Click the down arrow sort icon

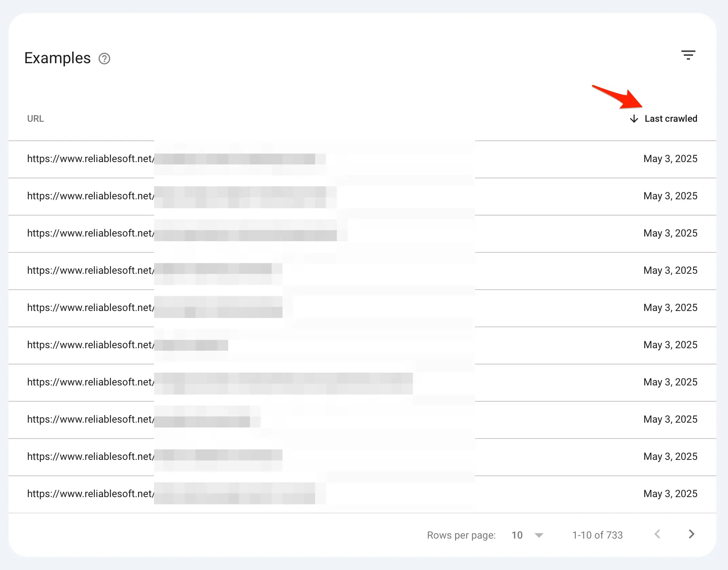(634, 119)
